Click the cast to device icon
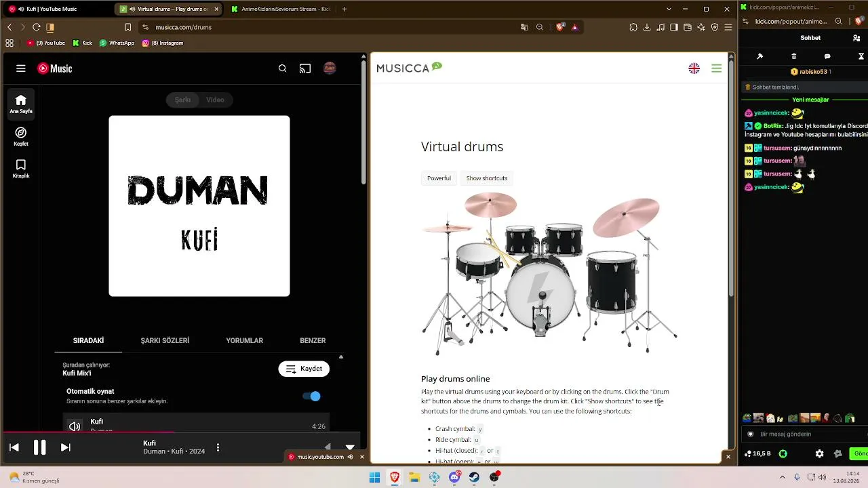Image resolution: width=868 pixels, height=488 pixels. tap(305, 68)
